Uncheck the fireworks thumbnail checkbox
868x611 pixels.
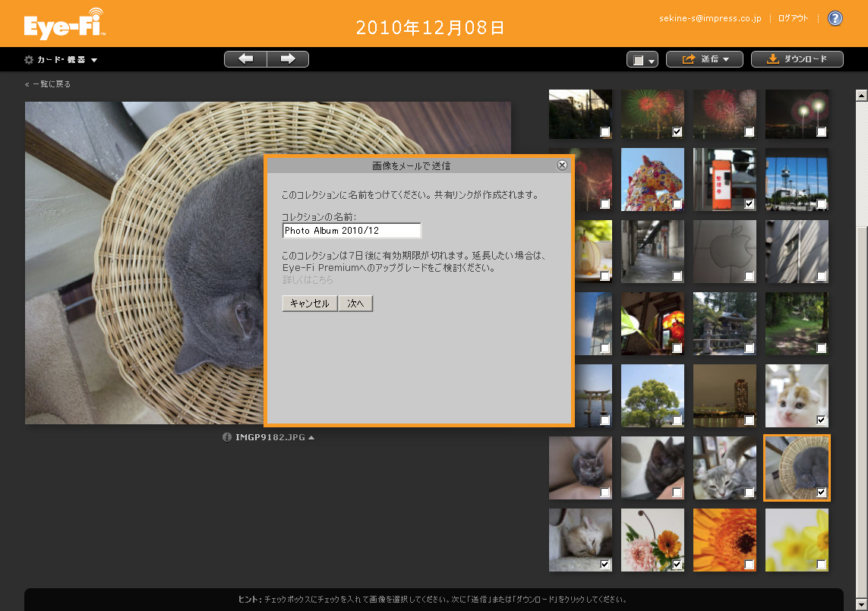[x=676, y=131]
